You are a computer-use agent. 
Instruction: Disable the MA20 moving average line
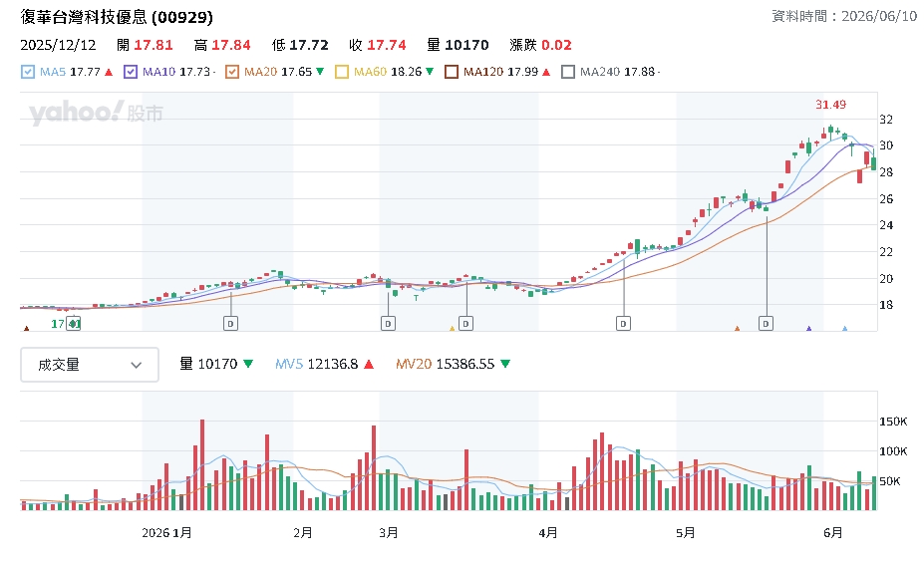tap(232, 72)
